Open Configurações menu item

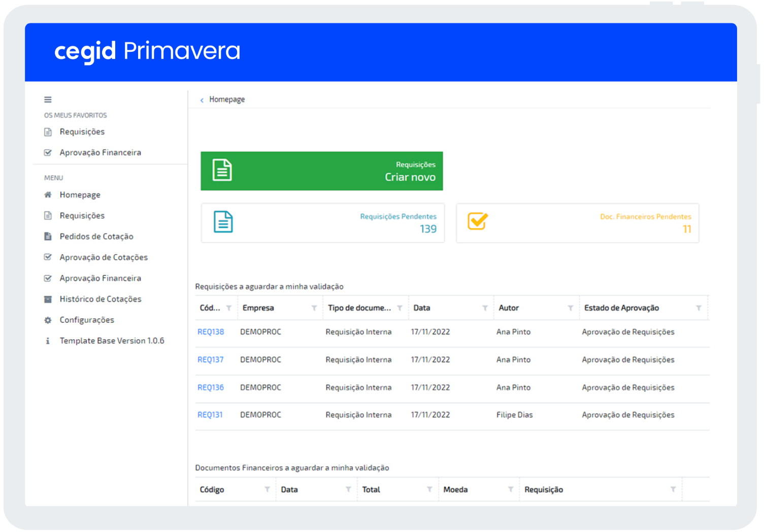coord(87,320)
